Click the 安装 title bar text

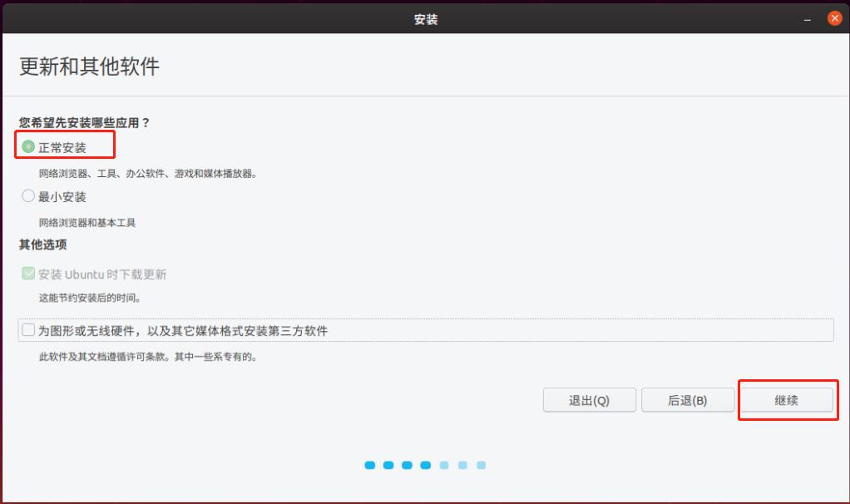(425, 17)
